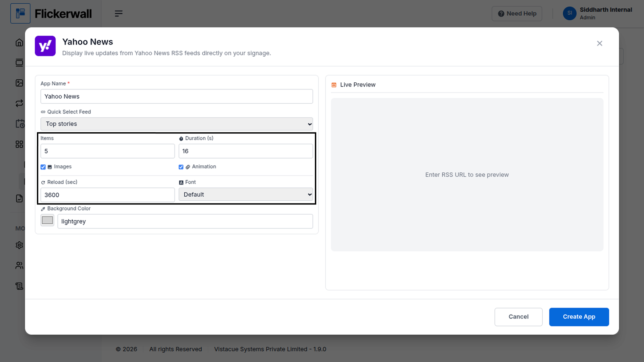Open the apps grid icon in sidebar
Screen dimensions: 644x362
pos(19,144)
